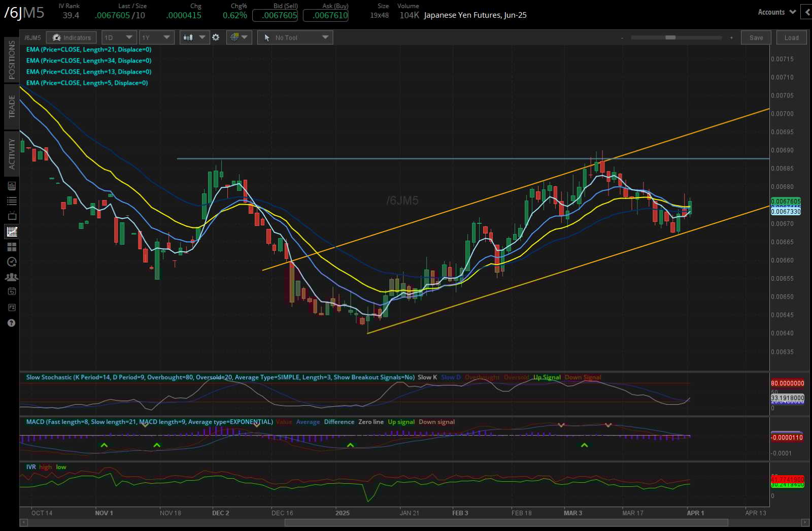Select the active Chart icon in left sidebar
Image resolution: width=812 pixels, height=531 pixels.
coord(11,231)
